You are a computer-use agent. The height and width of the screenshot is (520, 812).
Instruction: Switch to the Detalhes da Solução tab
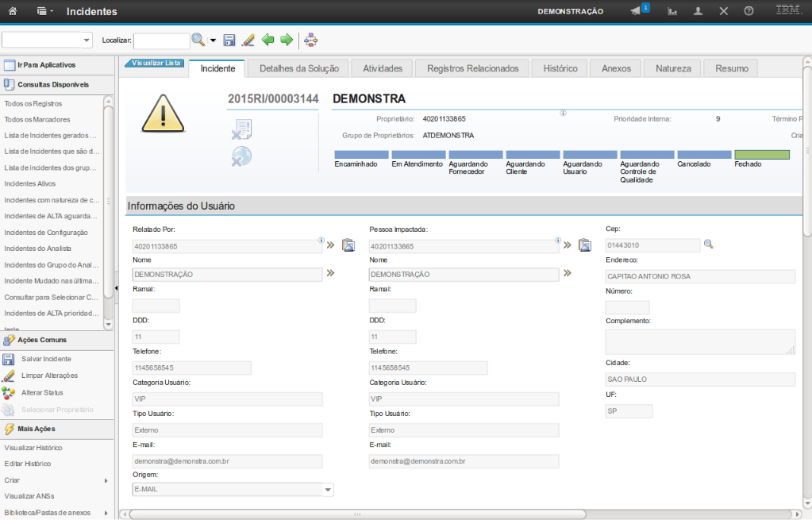298,68
